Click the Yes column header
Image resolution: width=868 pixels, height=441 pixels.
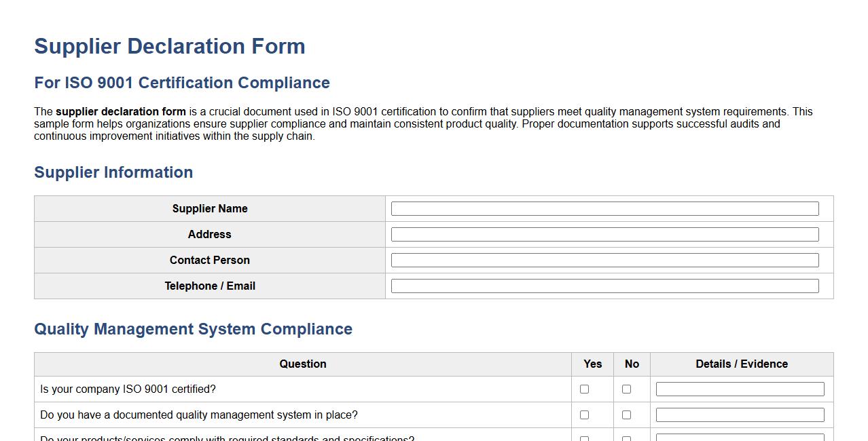tap(592, 364)
